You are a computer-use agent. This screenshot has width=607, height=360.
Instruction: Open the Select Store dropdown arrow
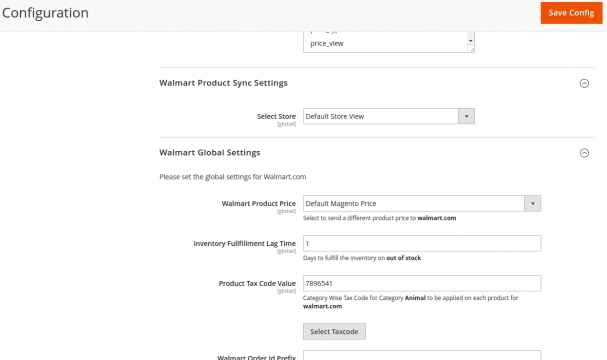click(466, 116)
